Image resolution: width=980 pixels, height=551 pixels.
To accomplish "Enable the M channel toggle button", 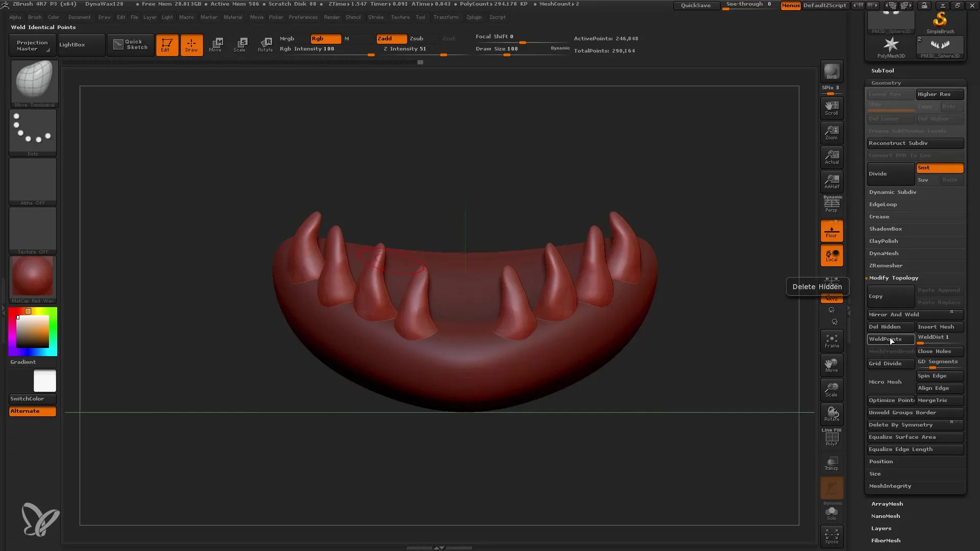I will [x=346, y=38].
